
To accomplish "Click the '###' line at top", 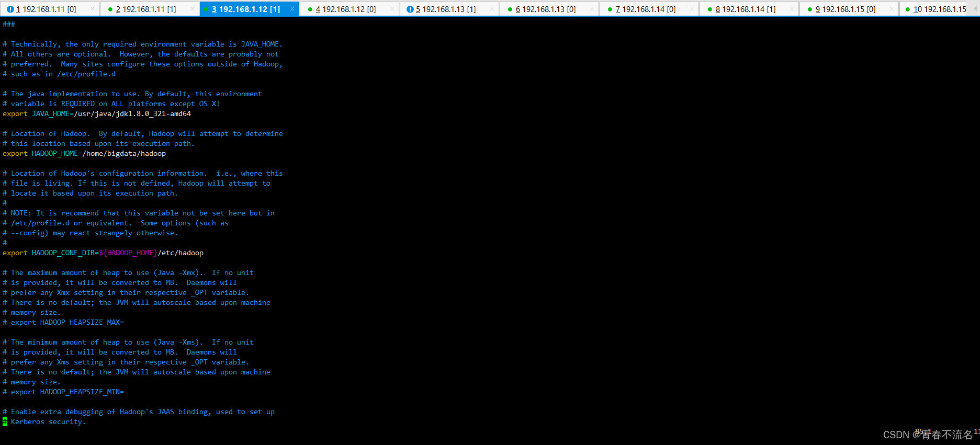I will [9, 24].
